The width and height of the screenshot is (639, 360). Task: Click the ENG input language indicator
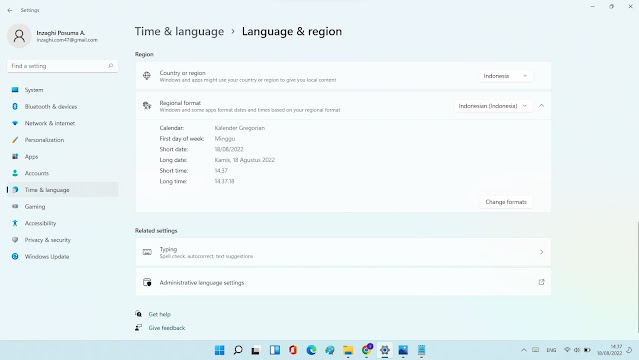click(551, 350)
